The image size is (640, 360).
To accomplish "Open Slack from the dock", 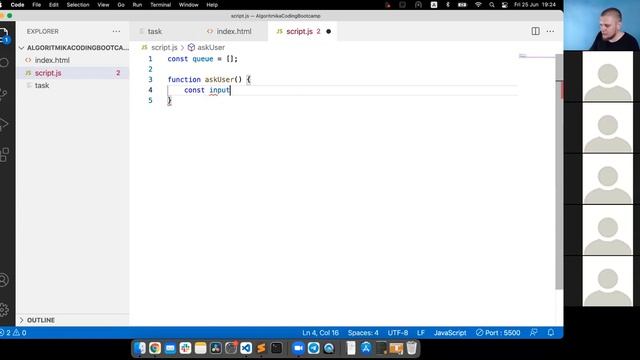I will [185, 348].
